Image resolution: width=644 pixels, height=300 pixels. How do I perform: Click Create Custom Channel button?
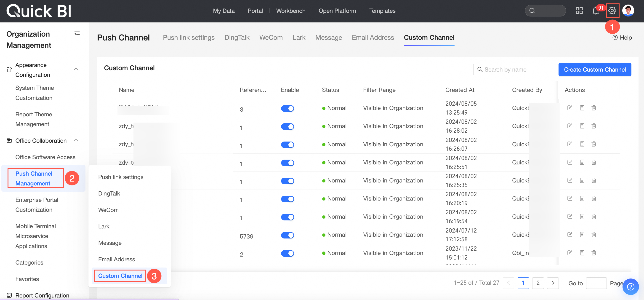click(x=595, y=70)
